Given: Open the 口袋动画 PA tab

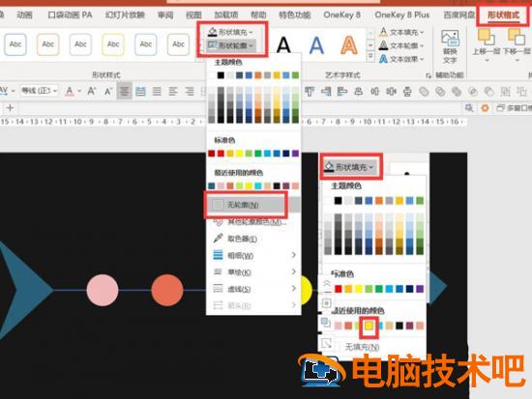Looking at the screenshot, I should pos(70,14).
